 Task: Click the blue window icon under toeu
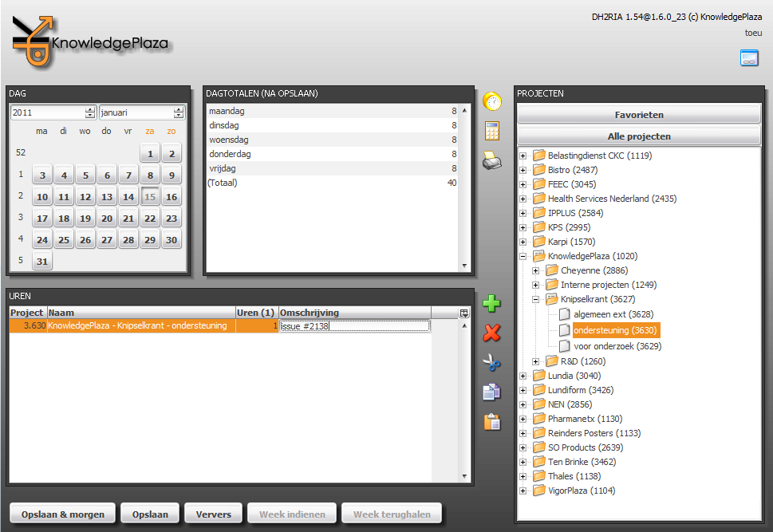pyautogui.click(x=749, y=57)
